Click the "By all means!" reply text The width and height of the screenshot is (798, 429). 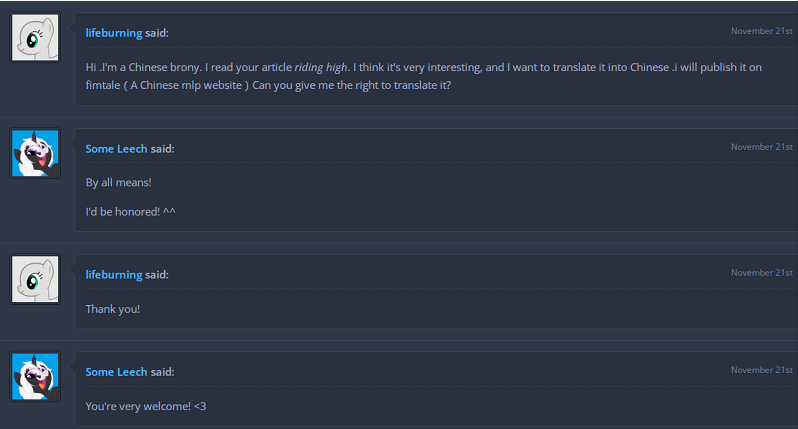118,183
